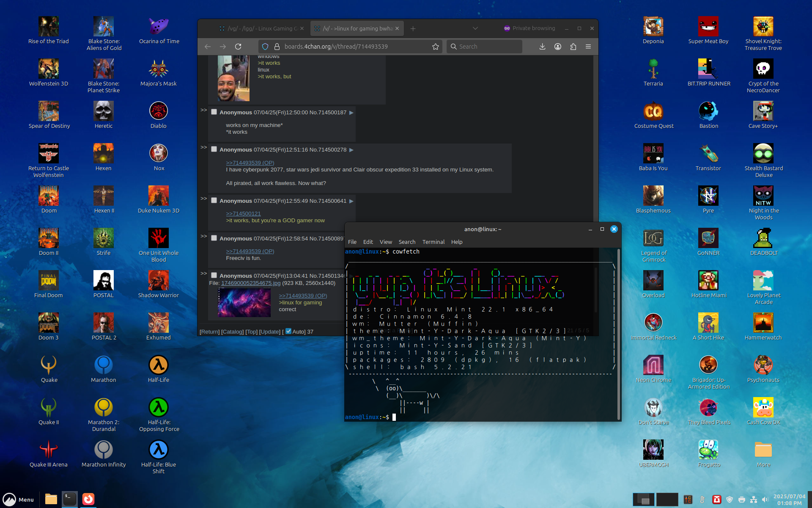
Task: Open Crypt of the NecroDancer icon
Action: (x=763, y=76)
